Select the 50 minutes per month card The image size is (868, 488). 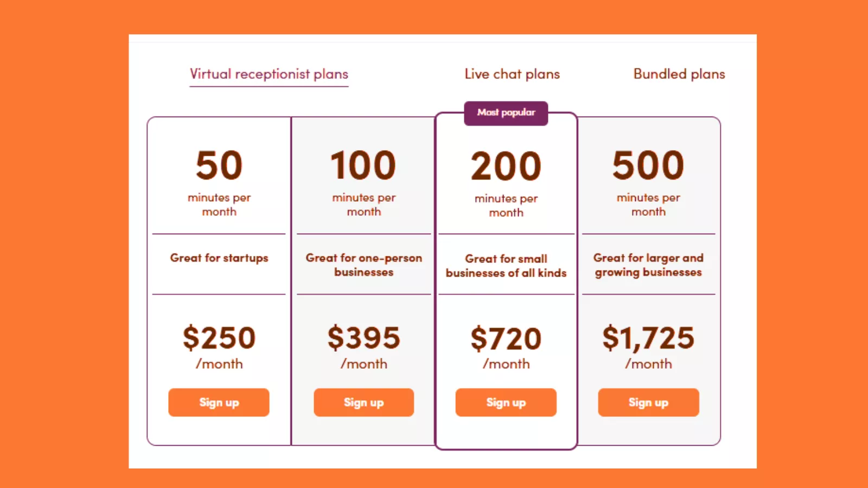point(219,179)
